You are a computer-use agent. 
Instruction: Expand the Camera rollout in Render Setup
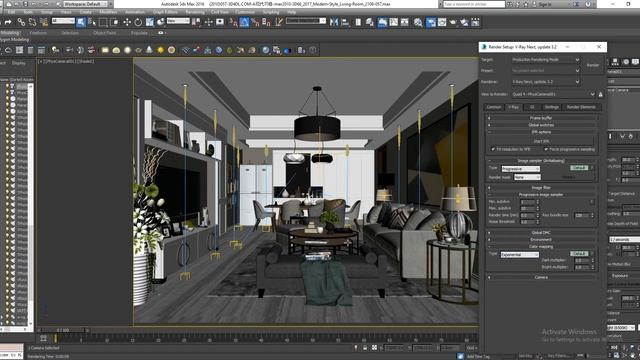click(x=541, y=278)
